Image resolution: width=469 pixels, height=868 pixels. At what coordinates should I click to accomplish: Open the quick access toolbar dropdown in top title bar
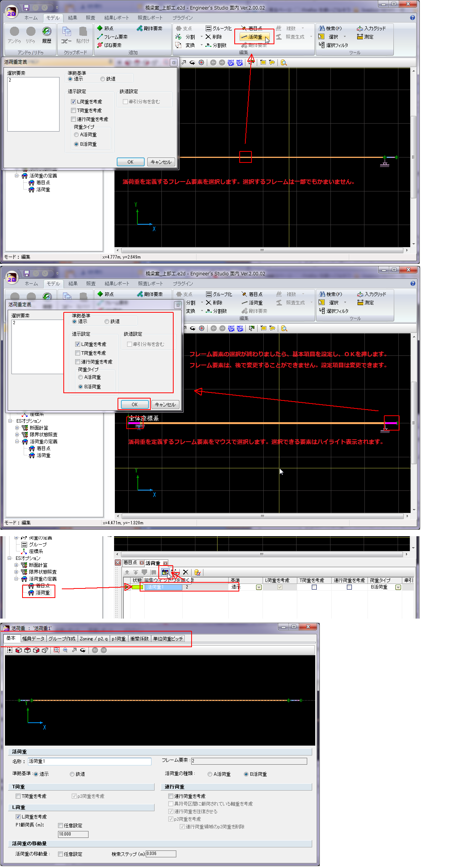pos(57,8)
